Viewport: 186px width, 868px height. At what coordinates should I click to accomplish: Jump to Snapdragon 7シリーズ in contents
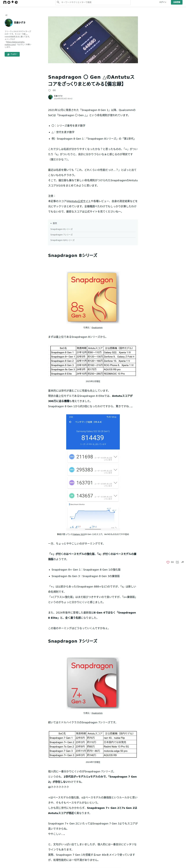click(61, 235)
